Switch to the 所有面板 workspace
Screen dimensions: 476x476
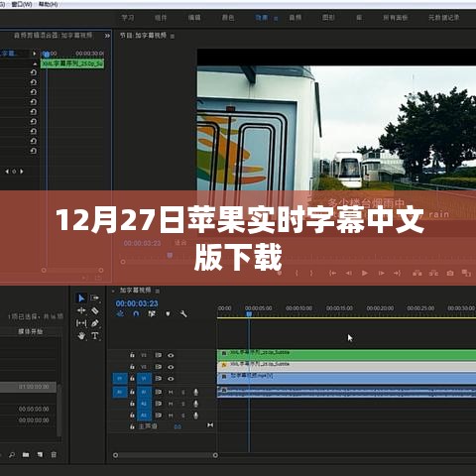click(396, 18)
